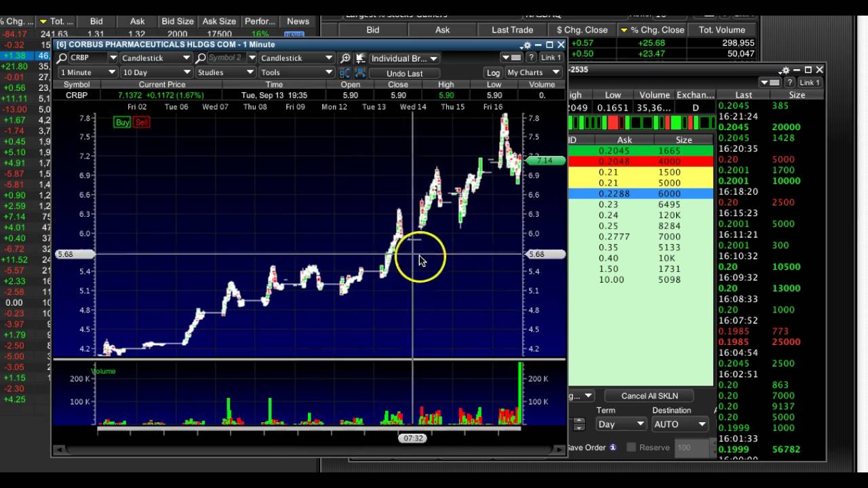
Task: Open the Individual Br... dropdown
Action: tap(404, 58)
